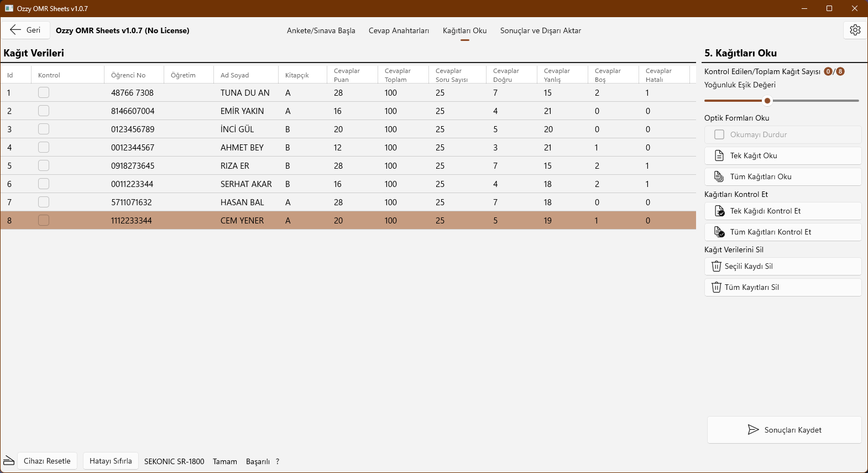Click trash icon for Seçili Kaydı Sil
This screenshot has height=473, width=868.
[x=716, y=266]
